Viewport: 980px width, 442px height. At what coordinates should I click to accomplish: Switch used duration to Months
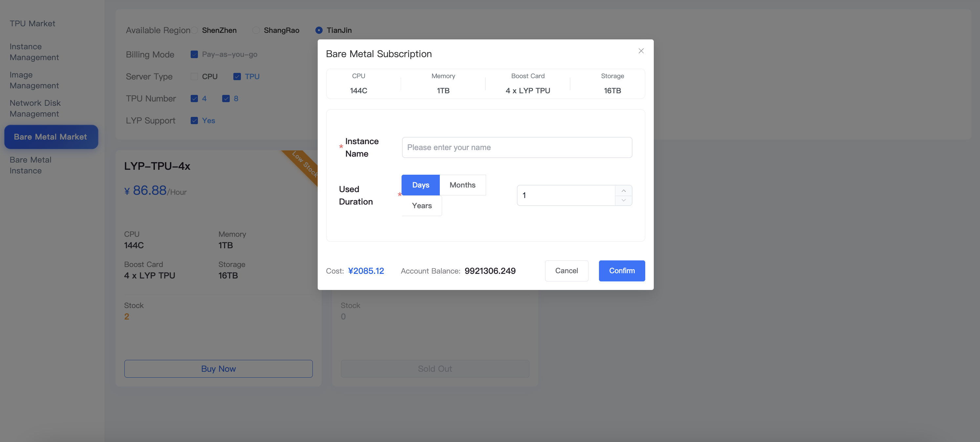click(x=463, y=185)
